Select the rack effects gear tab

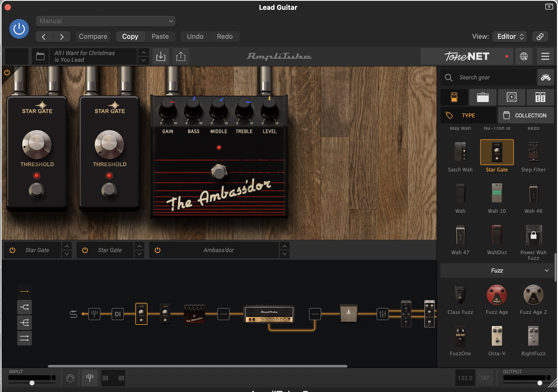point(540,97)
